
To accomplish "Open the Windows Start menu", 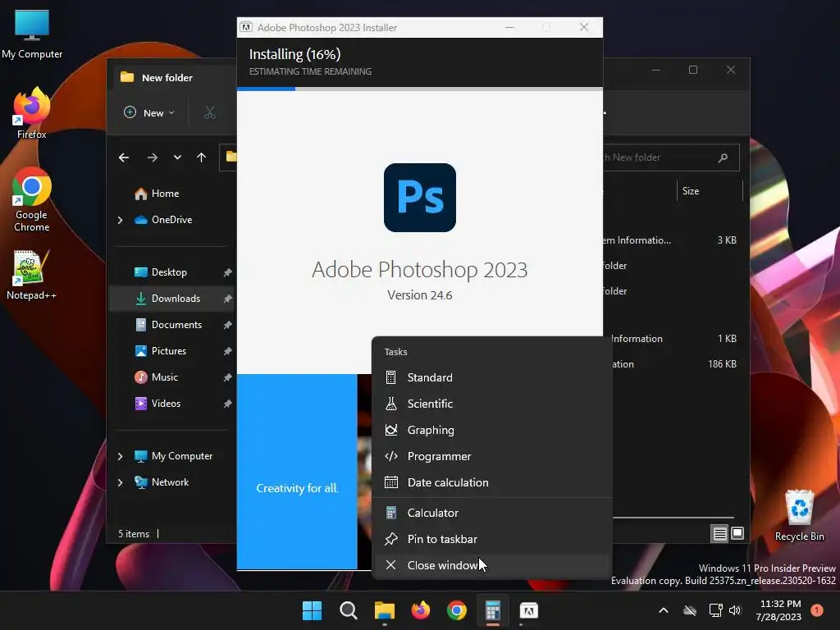I will [x=312, y=610].
